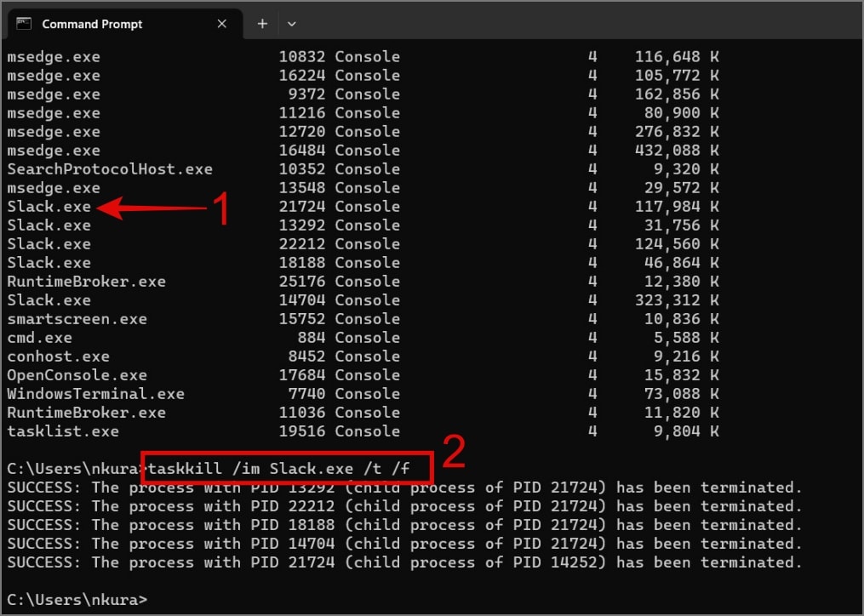This screenshot has width=864, height=616.
Task: Expand the new tab profile dropdown chevron
Action: point(292,24)
